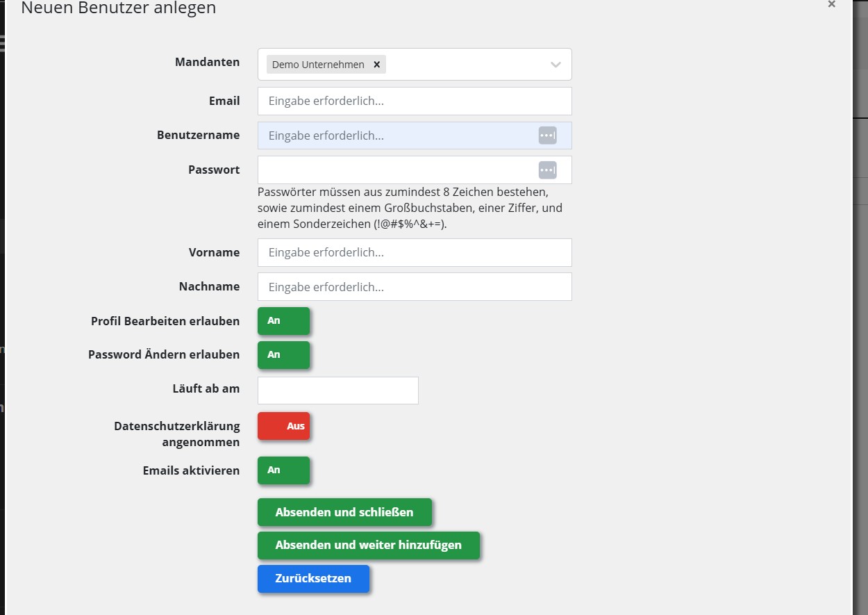Viewport: 868px width, 615px height.
Task: Click the Nachname text field
Action: (x=414, y=286)
